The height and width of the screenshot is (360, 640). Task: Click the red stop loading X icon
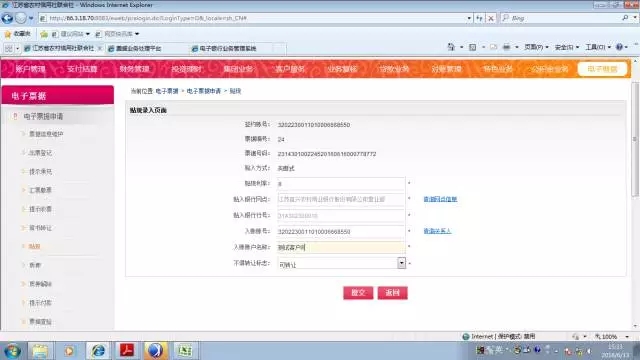(491, 18)
